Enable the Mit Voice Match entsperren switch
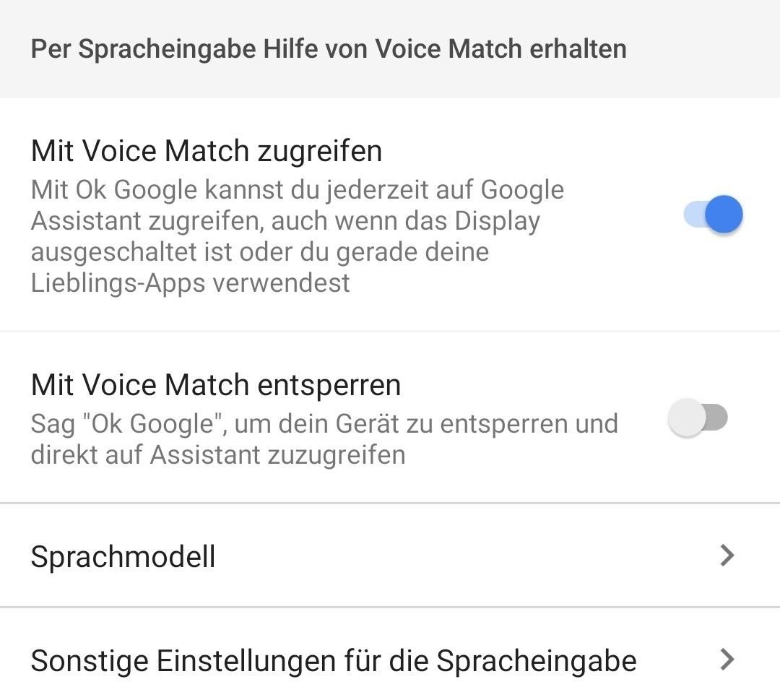The image size is (780, 700). pos(698,418)
